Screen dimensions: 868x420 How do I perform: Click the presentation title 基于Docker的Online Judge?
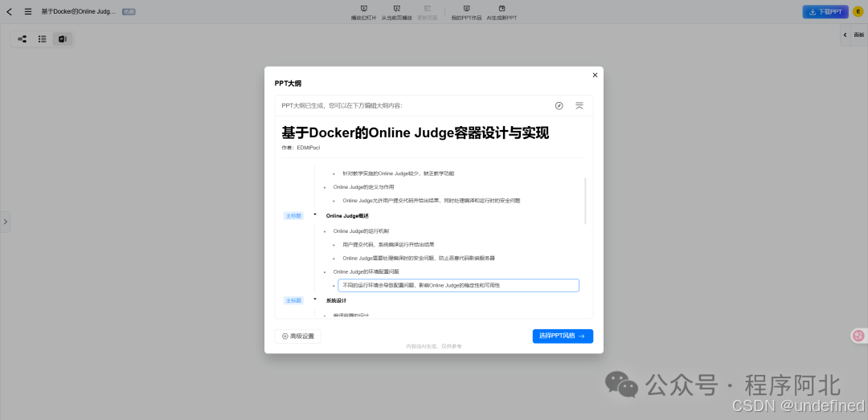pyautogui.click(x=416, y=133)
